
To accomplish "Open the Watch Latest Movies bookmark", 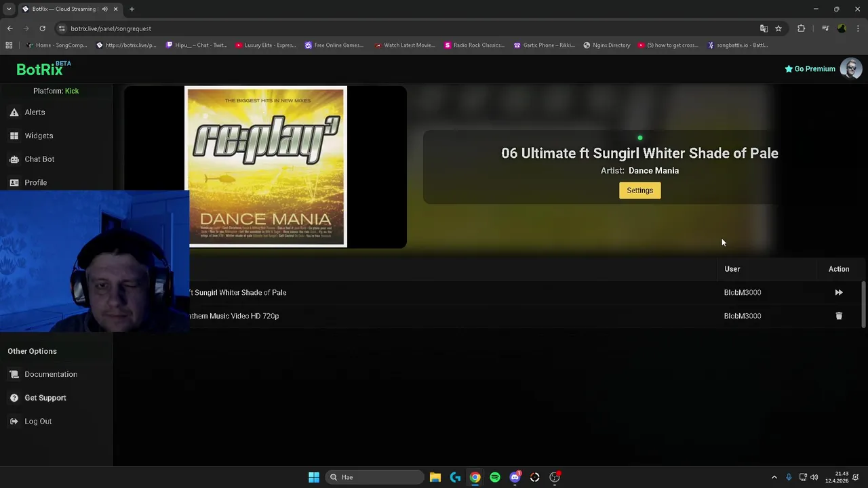I will (x=405, y=45).
